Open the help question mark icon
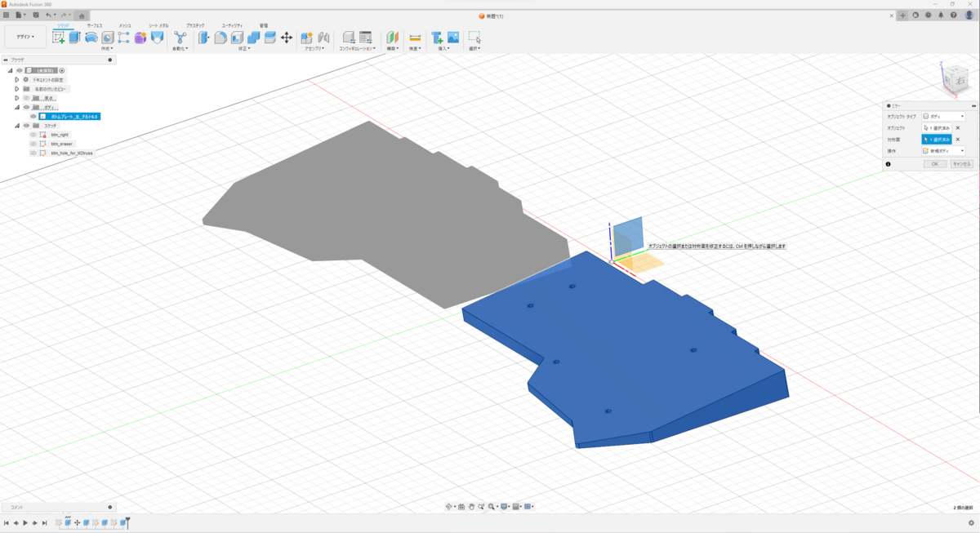This screenshot has width=980, height=533. pyautogui.click(x=953, y=15)
